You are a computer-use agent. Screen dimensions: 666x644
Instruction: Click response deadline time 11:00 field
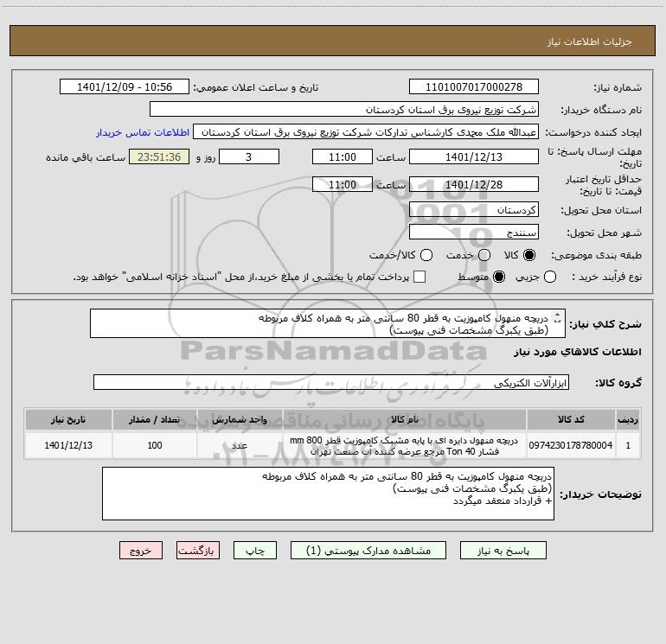pyautogui.click(x=343, y=156)
